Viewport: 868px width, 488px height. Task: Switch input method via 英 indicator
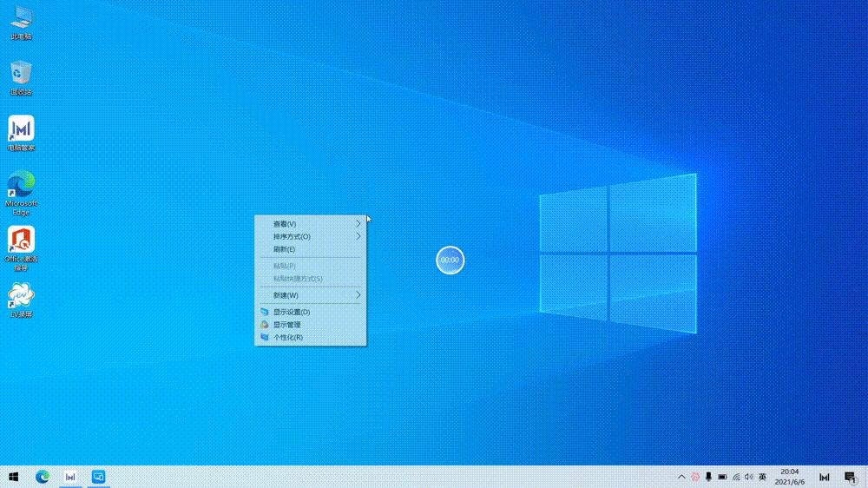(762, 477)
